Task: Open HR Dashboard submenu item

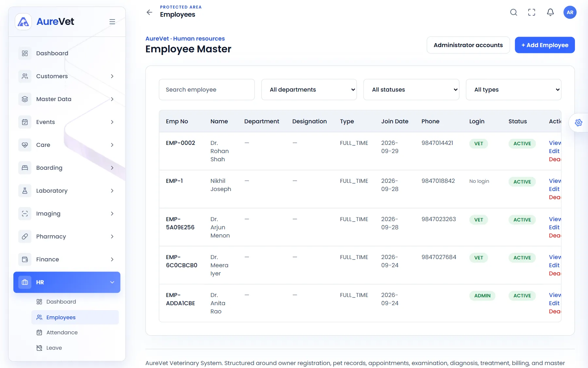Action: click(x=75, y=302)
